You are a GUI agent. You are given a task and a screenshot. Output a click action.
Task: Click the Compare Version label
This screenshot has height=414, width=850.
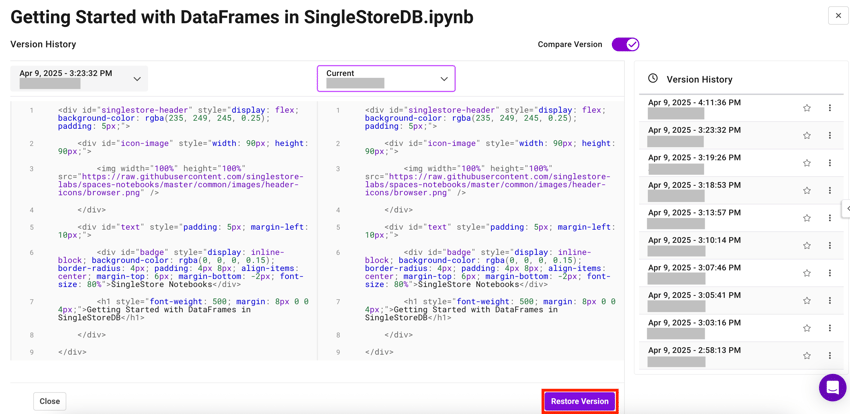(x=570, y=44)
